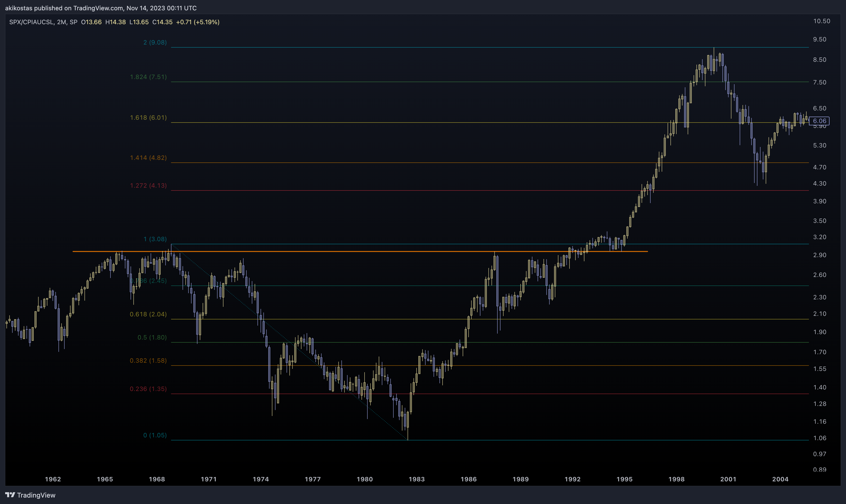Click the 1.70 price axis label

click(x=819, y=352)
